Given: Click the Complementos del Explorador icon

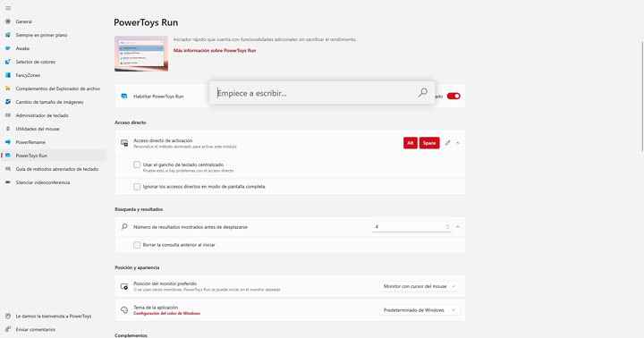Looking at the screenshot, I should pyautogui.click(x=8, y=89).
